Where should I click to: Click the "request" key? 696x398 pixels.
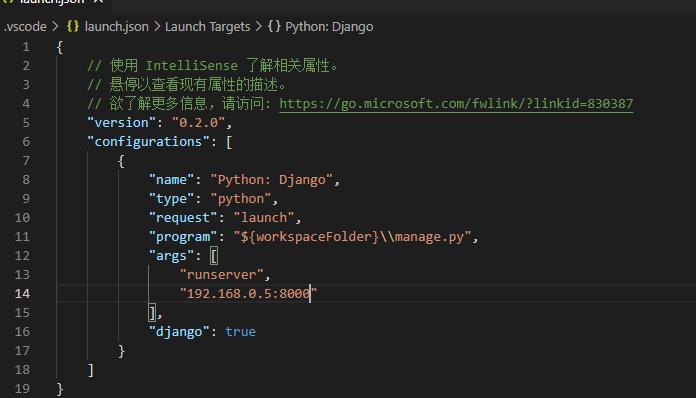point(183,218)
